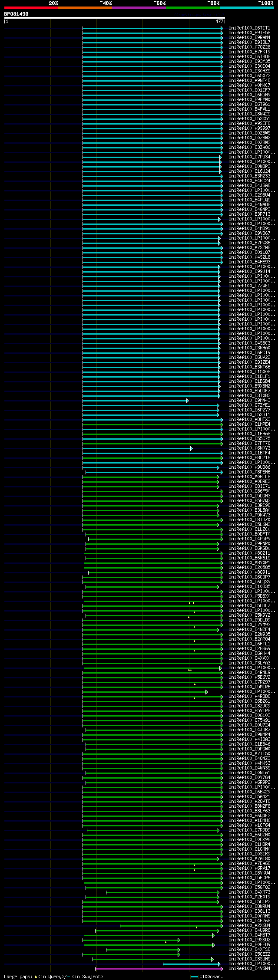Select hit label UniRef100_Q7PUS4

click(249, 157)
